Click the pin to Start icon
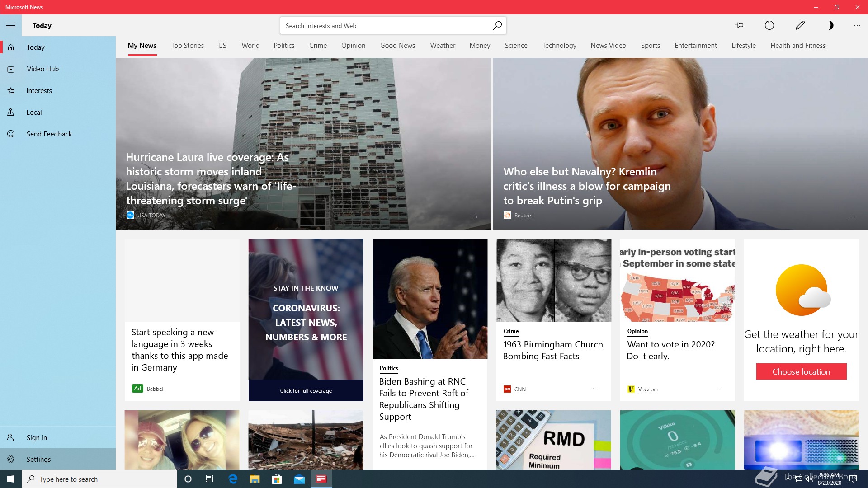Screen dimensions: 868x488 [739, 25]
